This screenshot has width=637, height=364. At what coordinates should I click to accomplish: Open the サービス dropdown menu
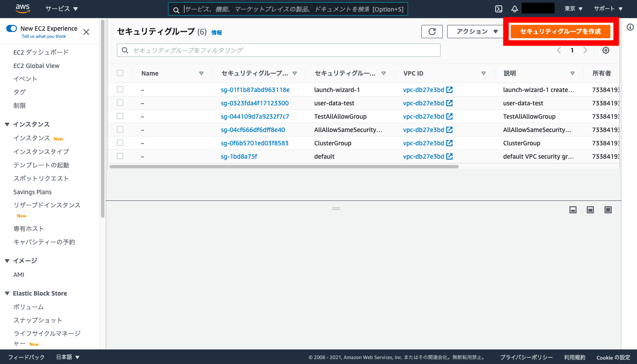(61, 9)
